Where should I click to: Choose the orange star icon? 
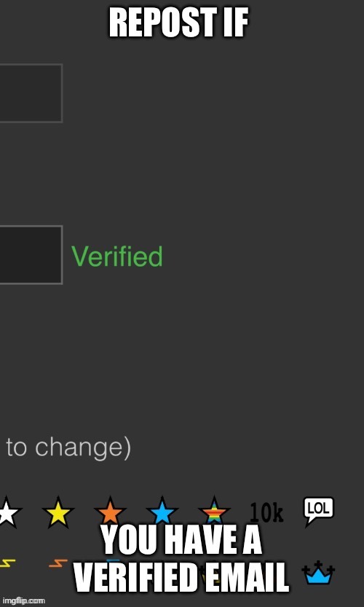(x=110, y=512)
